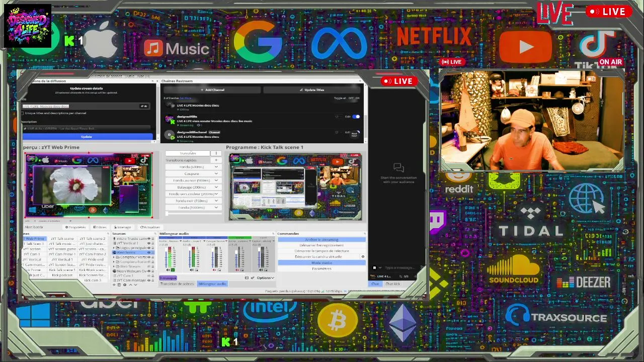Switch to the Chat tab
644x362 pixels.
coord(375,284)
